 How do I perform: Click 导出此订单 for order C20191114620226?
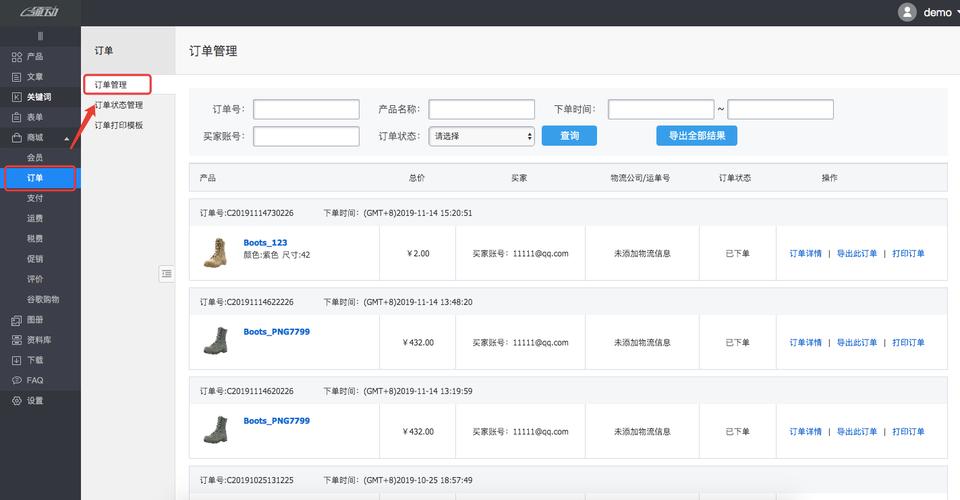pyautogui.click(x=857, y=431)
